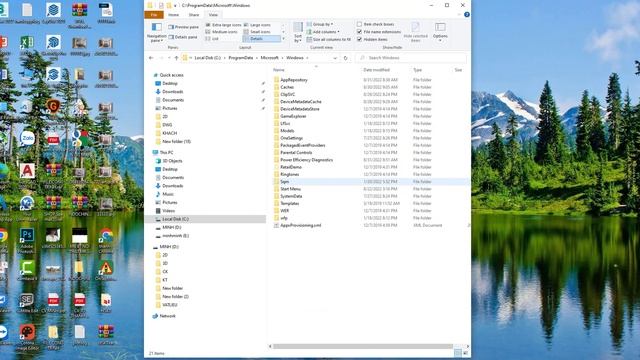Toggle the Details pane
This screenshot has width=640, height=360.
tap(183, 37)
